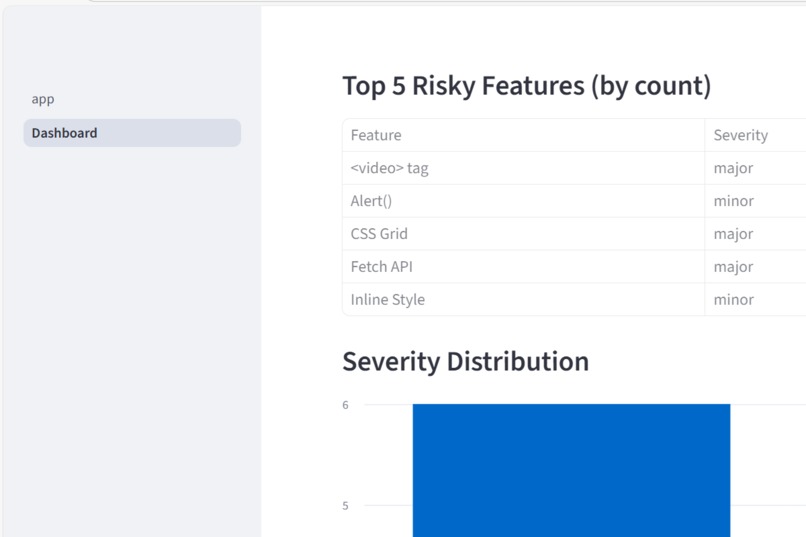The image size is (806, 537).
Task: Click the y-axis label 6 on chart
Action: 345,405
